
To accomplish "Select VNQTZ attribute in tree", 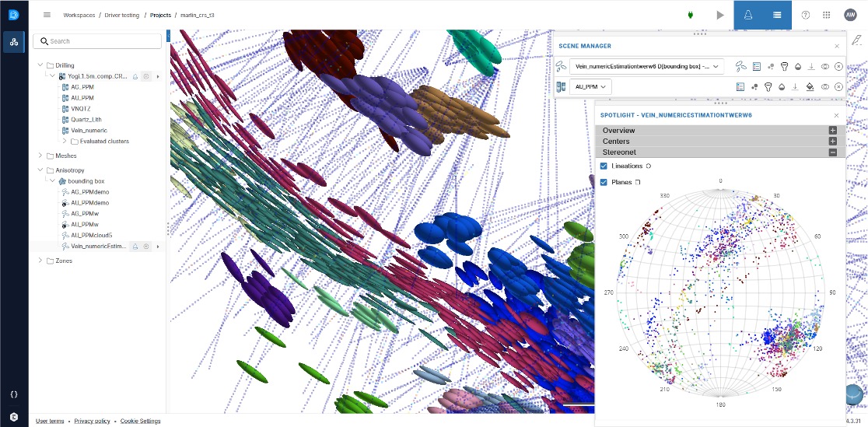I will [79, 109].
